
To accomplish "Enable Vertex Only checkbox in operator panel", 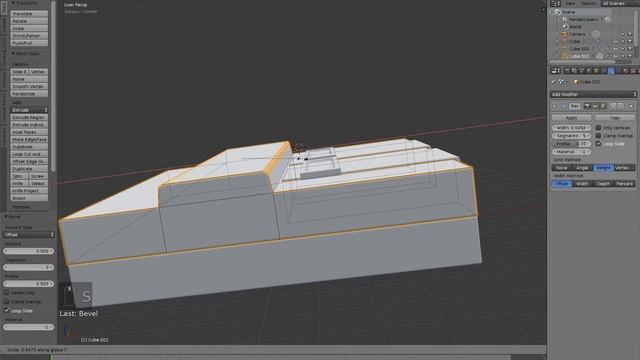I will (x=7, y=293).
